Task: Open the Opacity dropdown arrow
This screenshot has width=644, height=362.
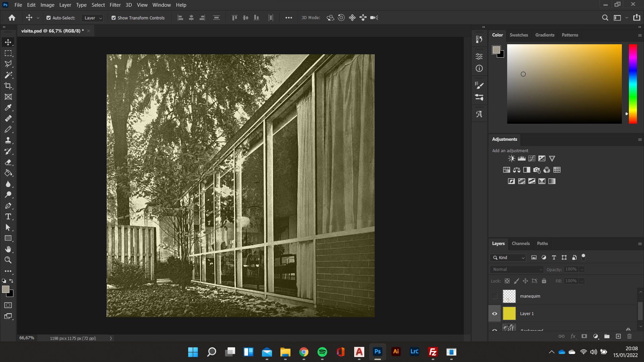Action: tap(582, 269)
